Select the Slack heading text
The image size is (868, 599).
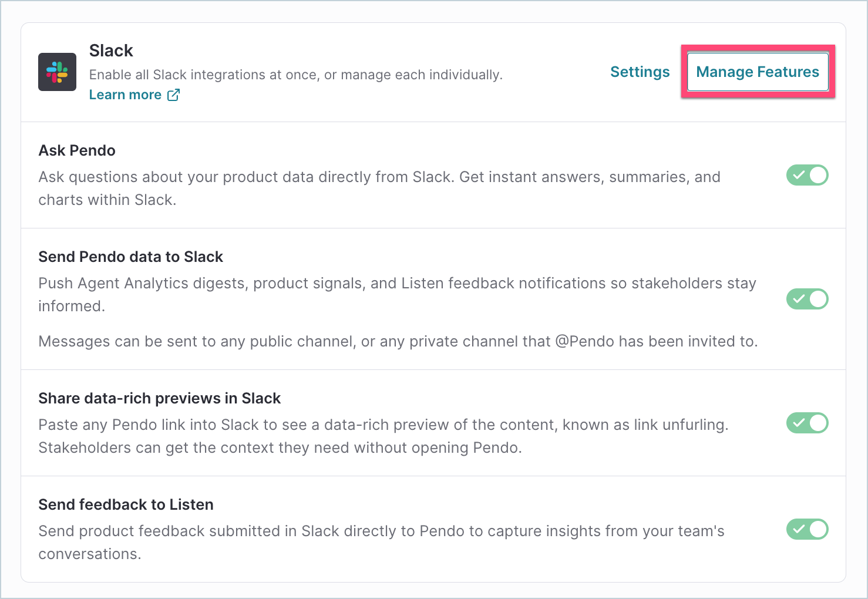[x=111, y=51]
